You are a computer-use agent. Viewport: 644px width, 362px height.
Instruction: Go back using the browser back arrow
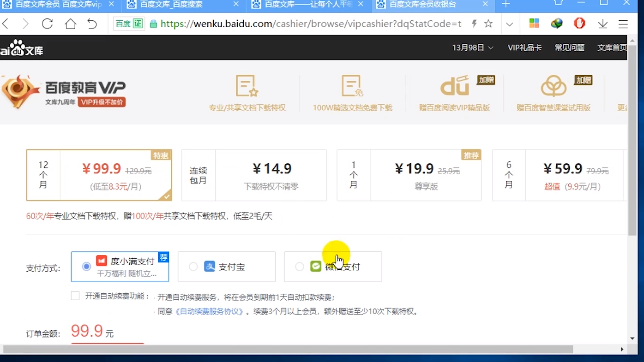[5, 24]
